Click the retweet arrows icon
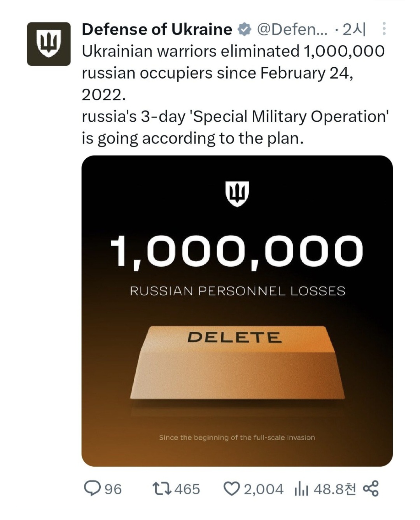Image resolution: width=420 pixels, height=520 pixels. coord(162,488)
